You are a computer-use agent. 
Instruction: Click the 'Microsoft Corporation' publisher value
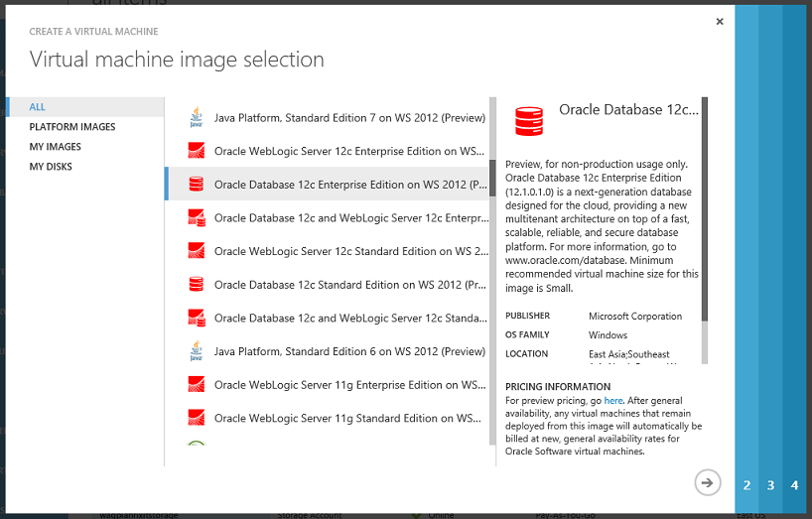pyautogui.click(x=635, y=317)
